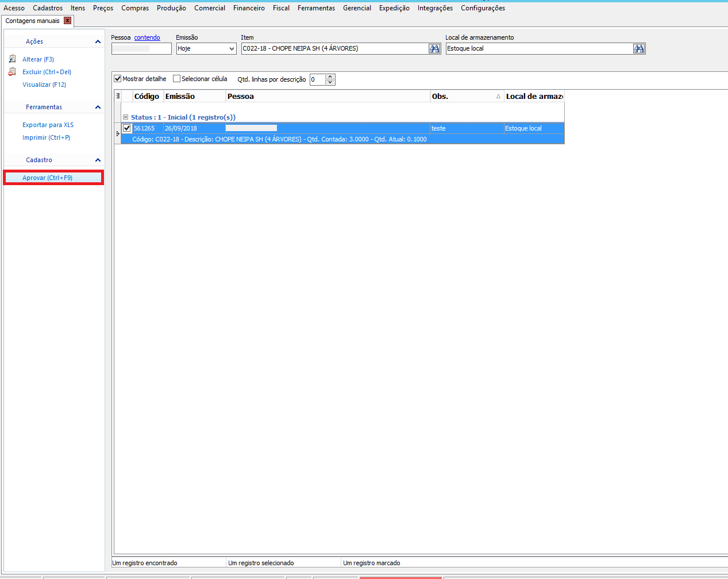
Task: Open the Emissão dropdown
Action: [232, 49]
